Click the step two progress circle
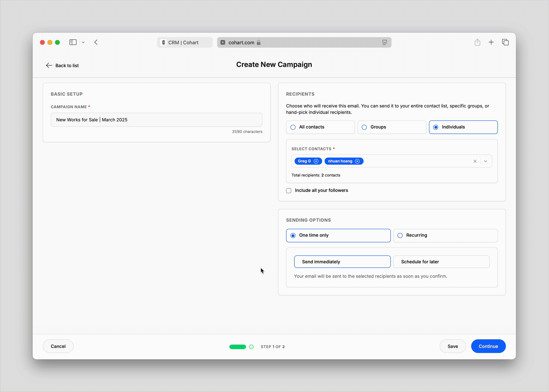The image size is (549, 392). (251, 347)
